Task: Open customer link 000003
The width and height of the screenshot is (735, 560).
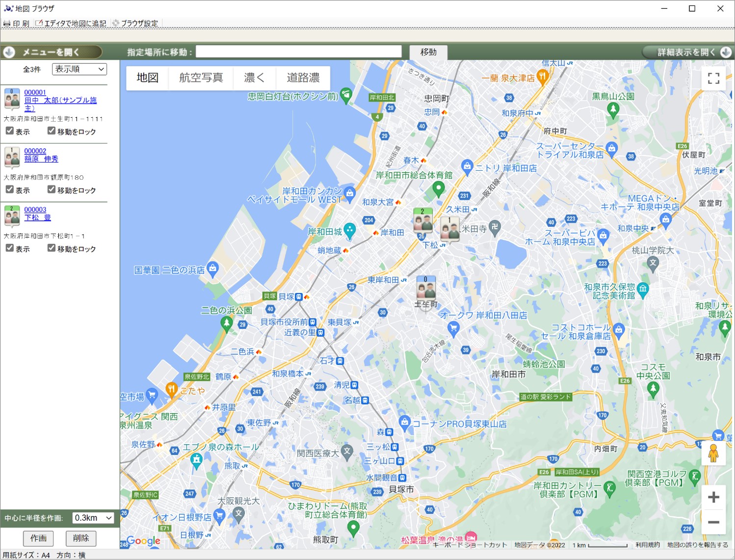Action: point(35,210)
